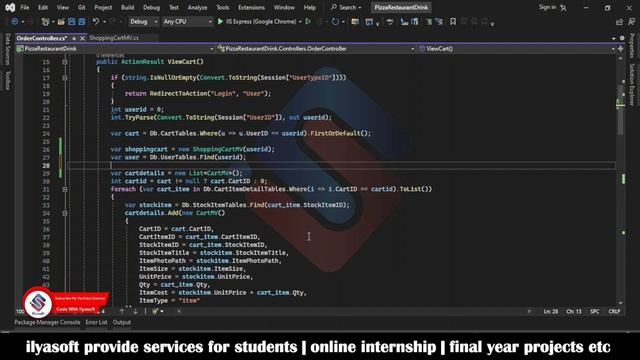Open the Debug configuration dropdown
The width and height of the screenshot is (640, 360).
pyautogui.click(x=144, y=22)
